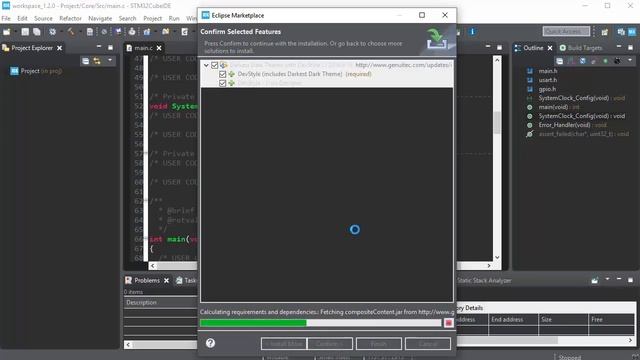The width and height of the screenshot is (640, 360).
Task: Collapse all in Outline view
Action: pyautogui.click(x=560, y=61)
